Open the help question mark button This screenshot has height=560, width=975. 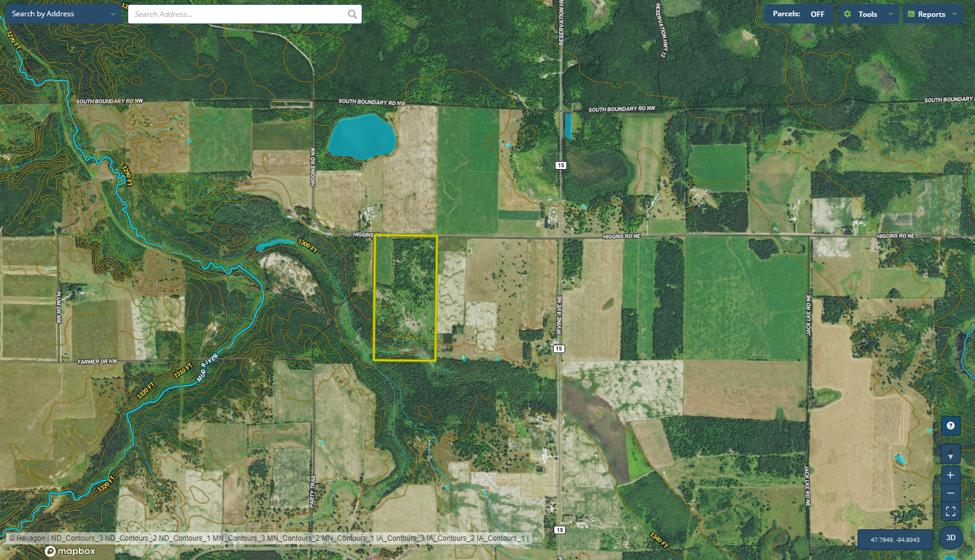point(950,426)
